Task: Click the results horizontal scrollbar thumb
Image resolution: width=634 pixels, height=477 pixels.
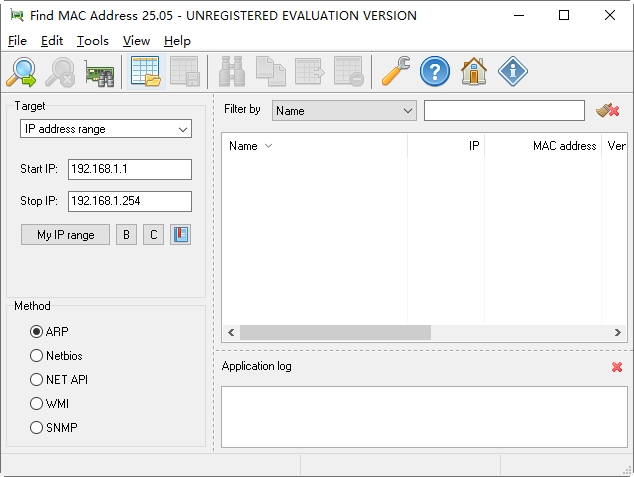Action: pos(335,332)
